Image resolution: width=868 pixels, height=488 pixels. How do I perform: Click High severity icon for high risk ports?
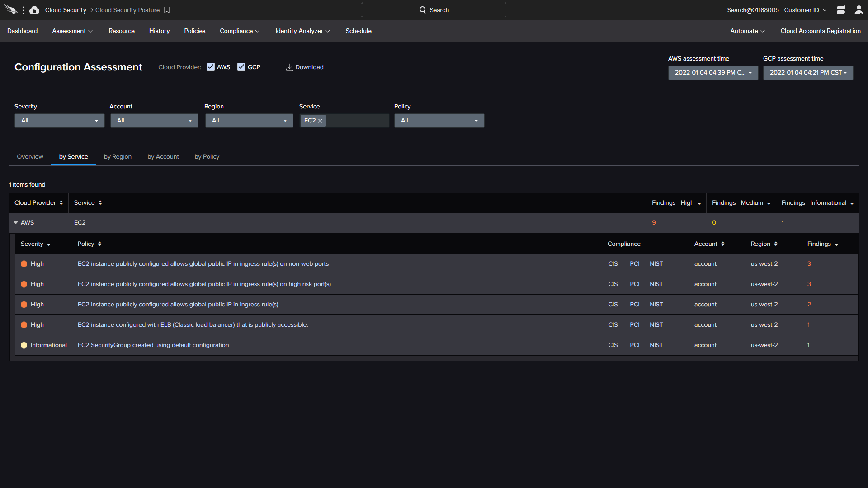click(24, 284)
